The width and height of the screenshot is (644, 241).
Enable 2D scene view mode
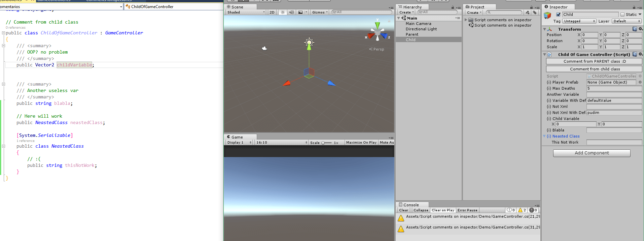[272, 12]
